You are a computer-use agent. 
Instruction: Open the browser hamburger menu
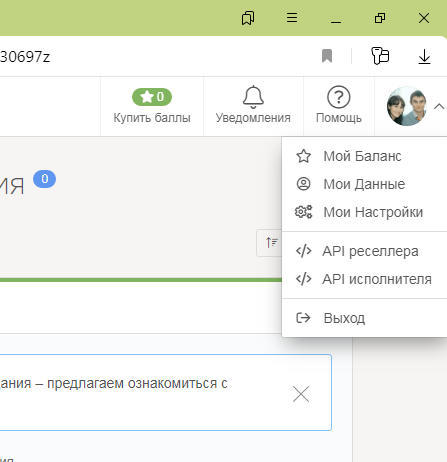click(292, 18)
